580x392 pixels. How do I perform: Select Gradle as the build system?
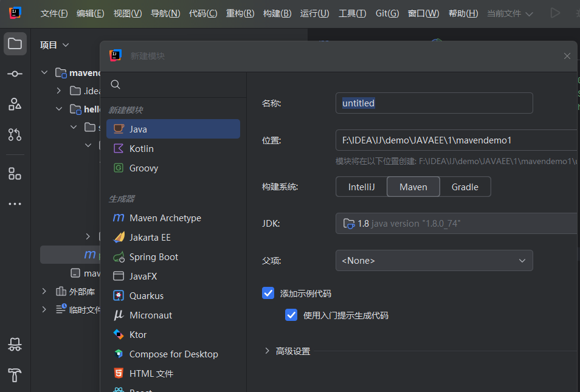(x=464, y=187)
